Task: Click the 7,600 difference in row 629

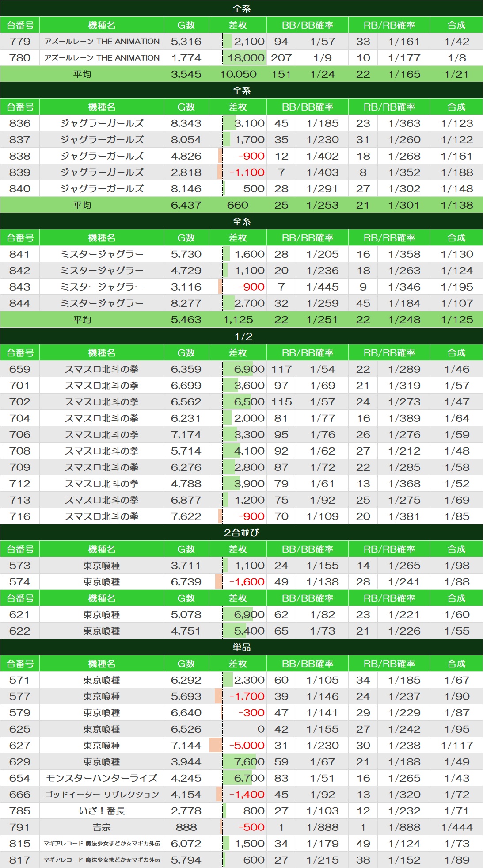Action: pyautogui.click(x=249, y=762)
